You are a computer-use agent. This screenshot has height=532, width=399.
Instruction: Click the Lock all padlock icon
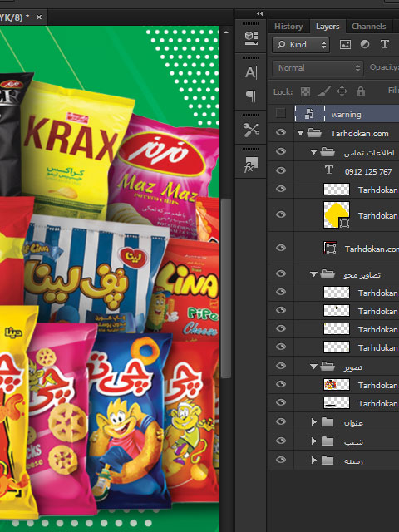tap(361, 91)
